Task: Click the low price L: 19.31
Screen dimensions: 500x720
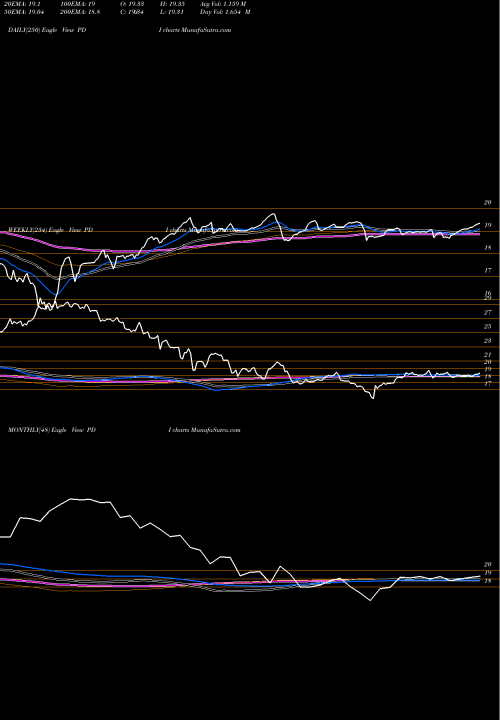Action: click(x=171, y=12)
